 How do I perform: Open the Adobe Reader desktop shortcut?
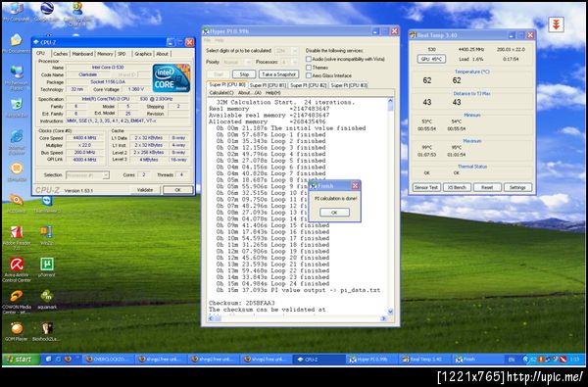(x=17, y=237)
